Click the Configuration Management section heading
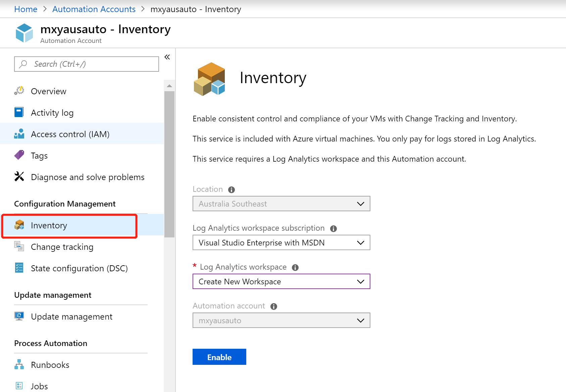 point(65,204)
